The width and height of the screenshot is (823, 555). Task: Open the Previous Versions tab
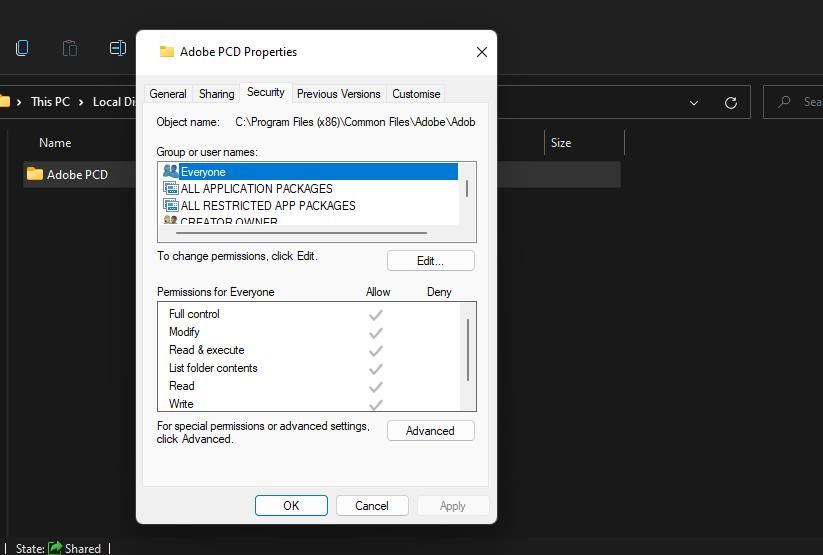[x=338, y=94]
